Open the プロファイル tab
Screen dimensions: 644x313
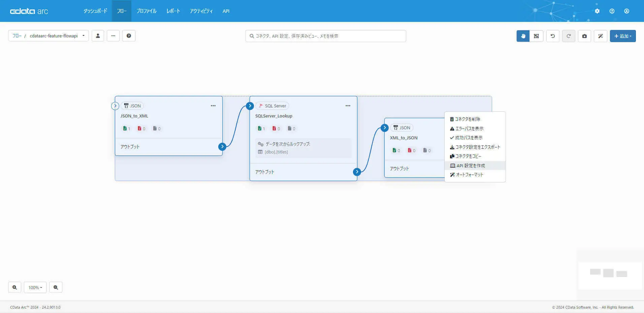[x=146, y=11]
